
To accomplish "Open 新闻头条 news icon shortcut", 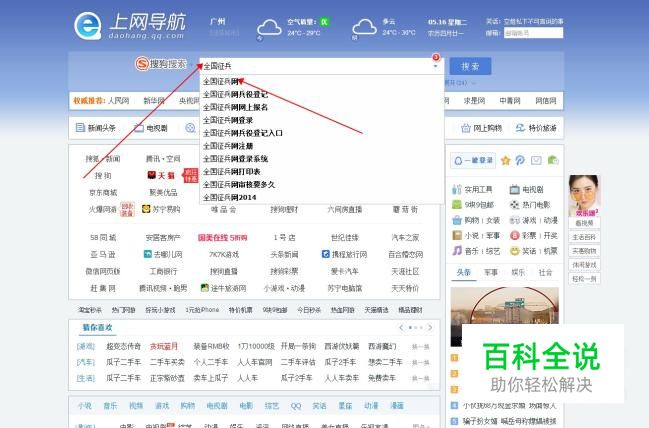I will [80, 128].
